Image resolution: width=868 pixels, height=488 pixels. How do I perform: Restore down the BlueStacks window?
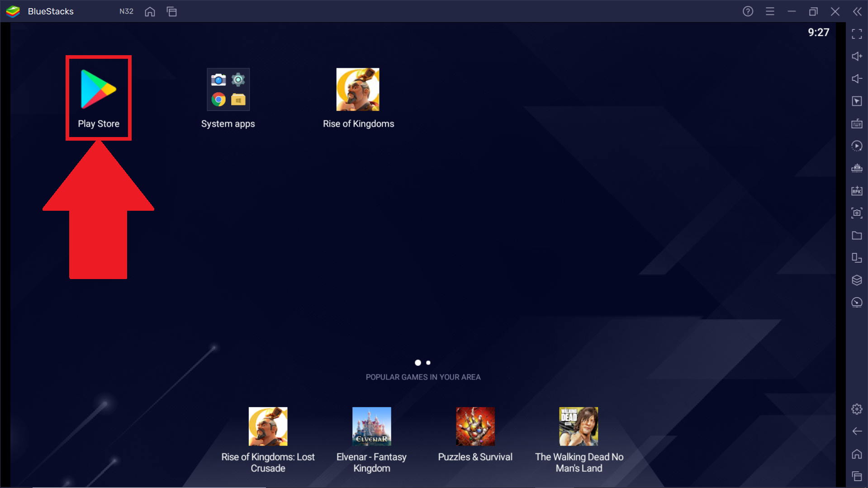(x=813, y=11)
